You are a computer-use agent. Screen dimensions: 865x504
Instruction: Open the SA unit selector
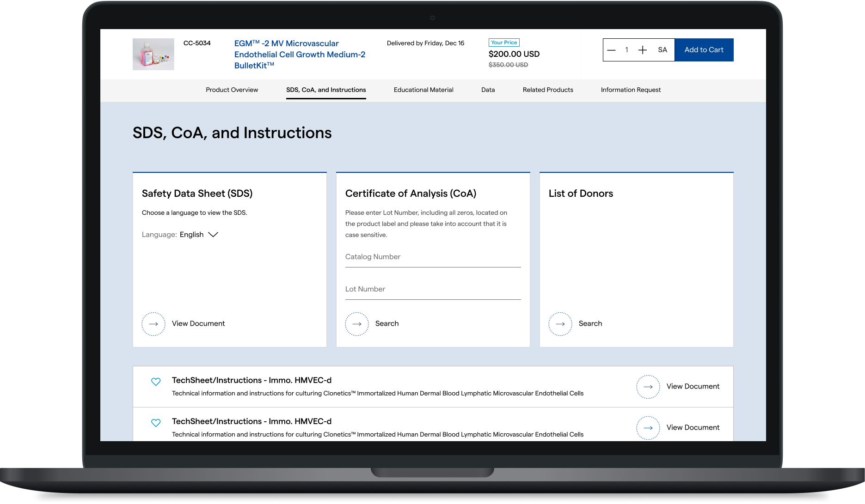663,50
